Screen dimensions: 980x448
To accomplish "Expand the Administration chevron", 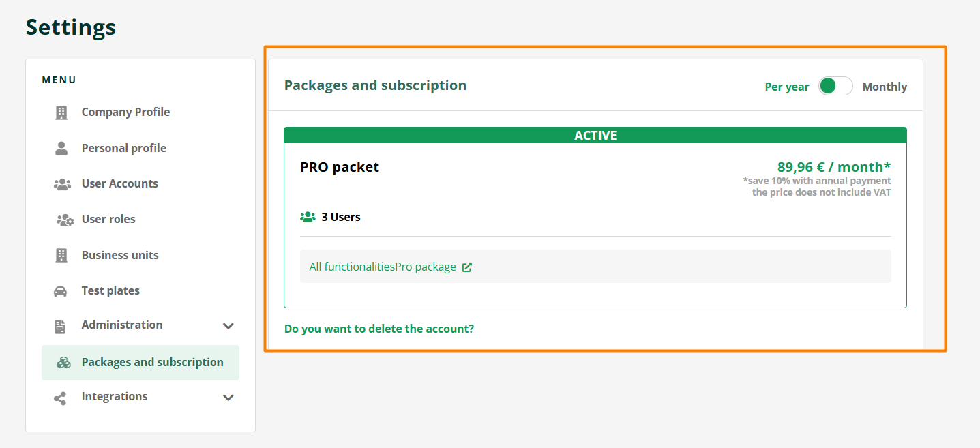I will pyautogui.click(x=228, y=326).
